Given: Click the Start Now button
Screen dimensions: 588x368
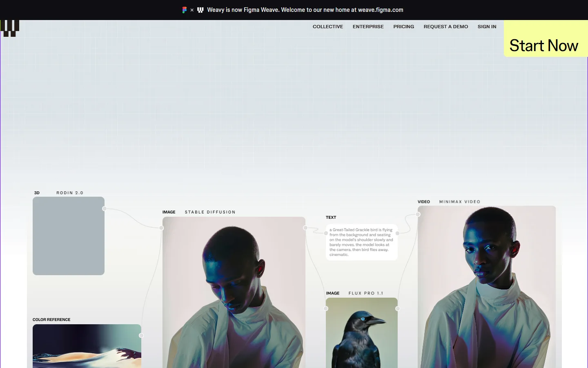Looking at the screenshot, I should pos(546,38).
